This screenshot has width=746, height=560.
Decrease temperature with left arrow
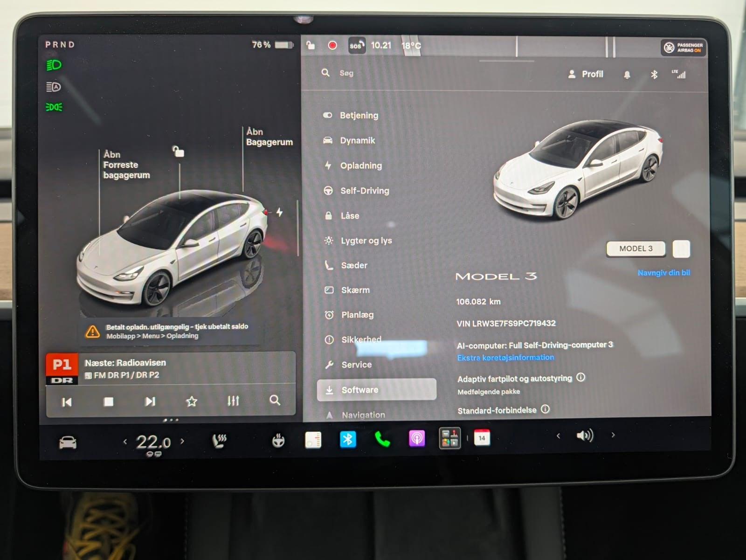pyautogui.click(x=125, y=441)
